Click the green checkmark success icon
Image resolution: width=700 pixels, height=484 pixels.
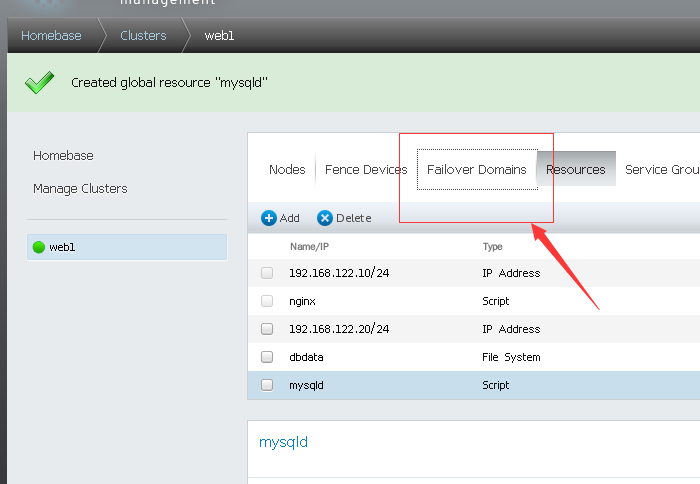[39, 82]
